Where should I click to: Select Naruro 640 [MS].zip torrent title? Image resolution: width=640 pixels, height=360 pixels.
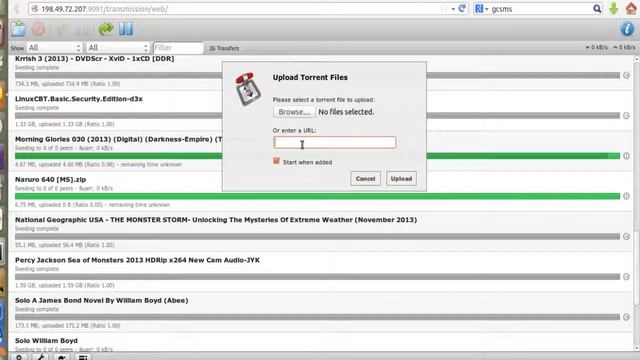51,179
